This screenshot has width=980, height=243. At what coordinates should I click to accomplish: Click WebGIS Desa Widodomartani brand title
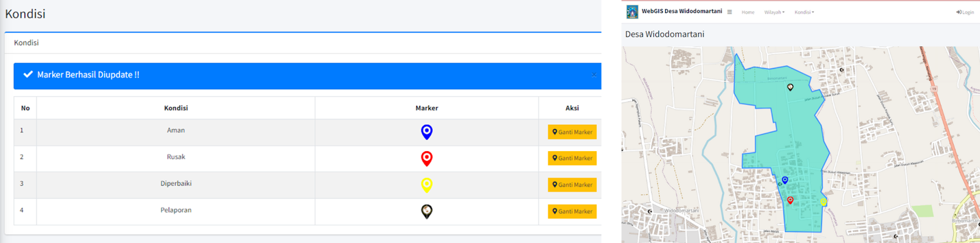point(682,12)
